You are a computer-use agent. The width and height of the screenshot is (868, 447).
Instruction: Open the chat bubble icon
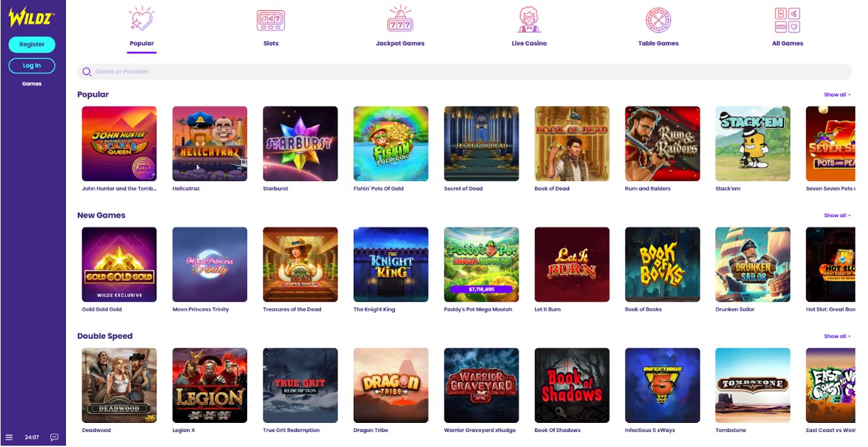pyautogui.click(x=55, y=437)
